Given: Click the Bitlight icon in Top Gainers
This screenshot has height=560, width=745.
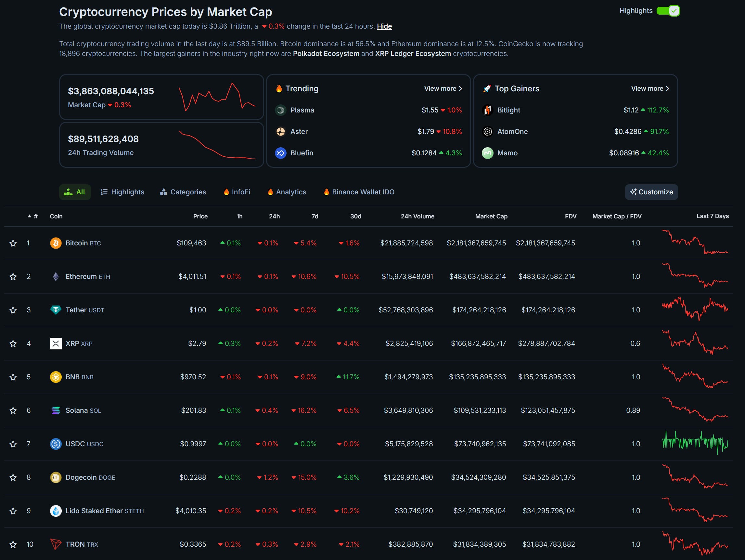Looking at the screenshot, I should 487,110.
